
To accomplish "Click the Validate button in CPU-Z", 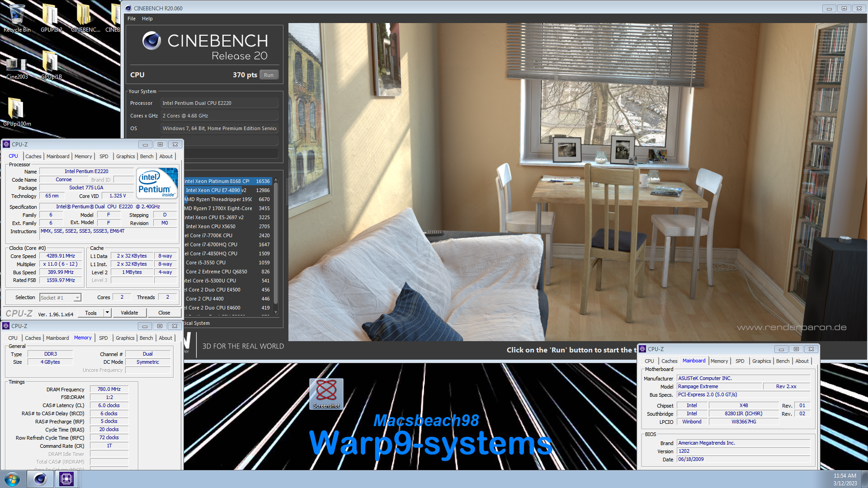I will [129, 313].
